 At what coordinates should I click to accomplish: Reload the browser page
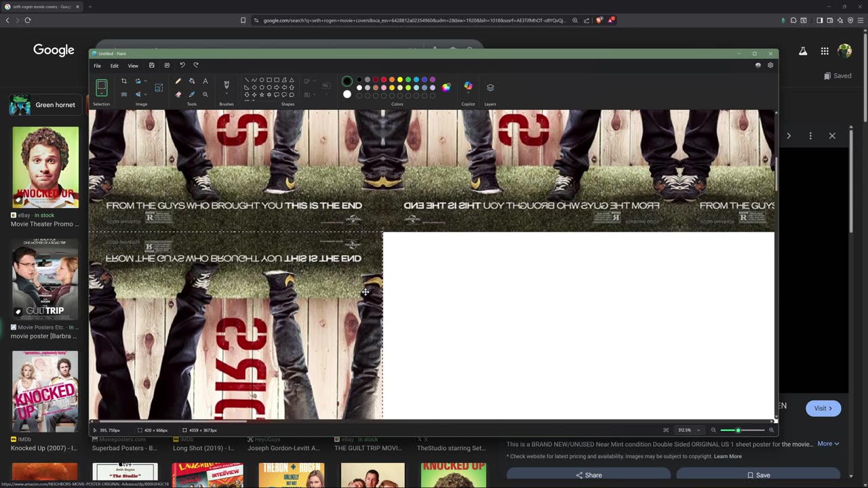(x=28, y=20)
